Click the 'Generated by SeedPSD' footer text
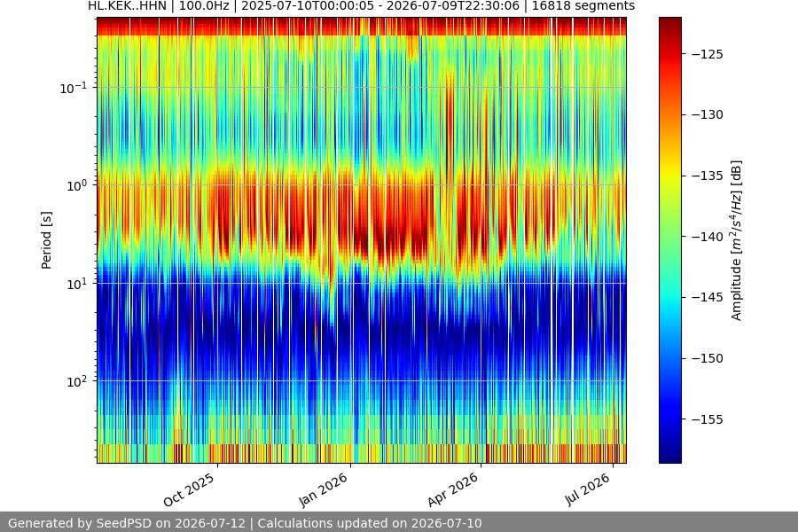 [127, 523]
